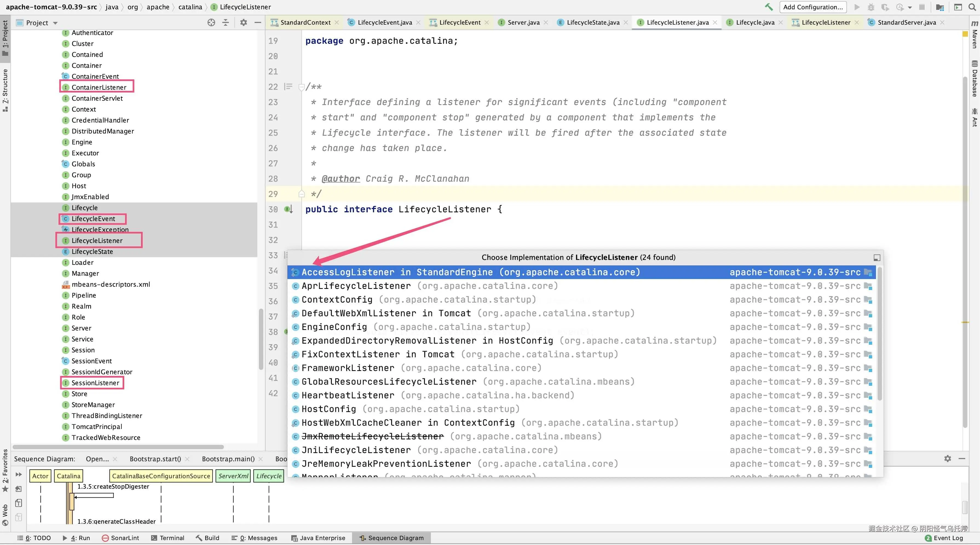Open Add Configuration selector
This screenshot has height=545, width=980.
813,7
